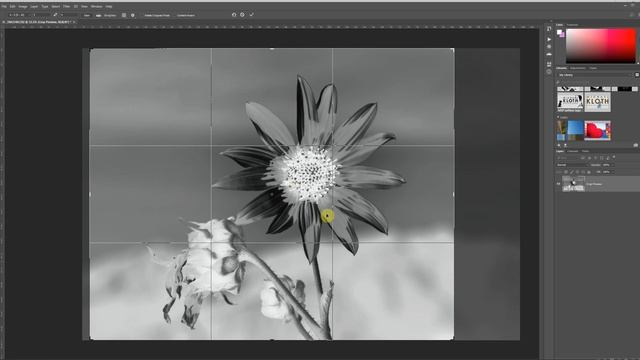The width and height of the screenshot is (640, 360).
Task: Open the Layer menu
Action: tap(34, 7)
